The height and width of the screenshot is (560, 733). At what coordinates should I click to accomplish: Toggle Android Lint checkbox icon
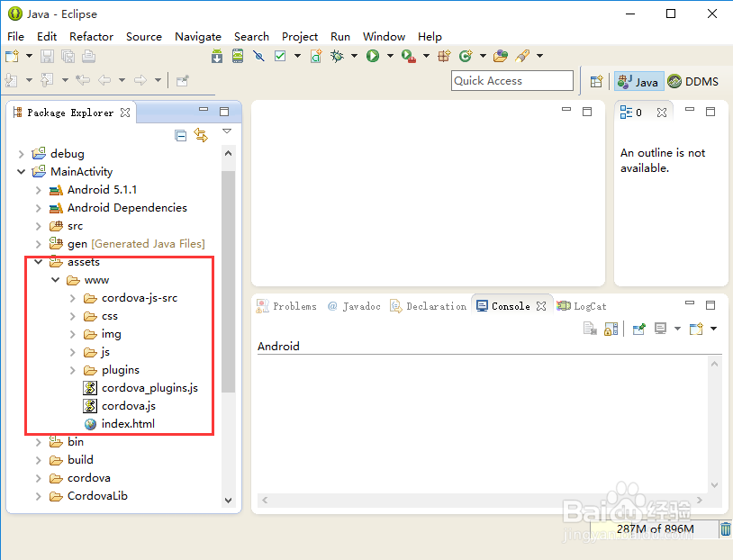pyautogui.click(x=280, y=56)
